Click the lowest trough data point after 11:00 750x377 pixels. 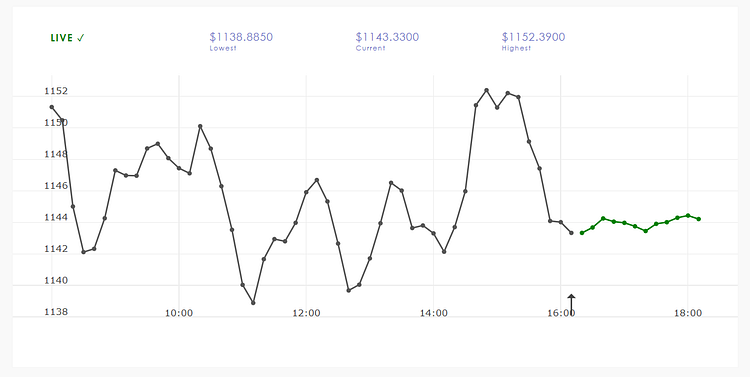pos(253,303)
